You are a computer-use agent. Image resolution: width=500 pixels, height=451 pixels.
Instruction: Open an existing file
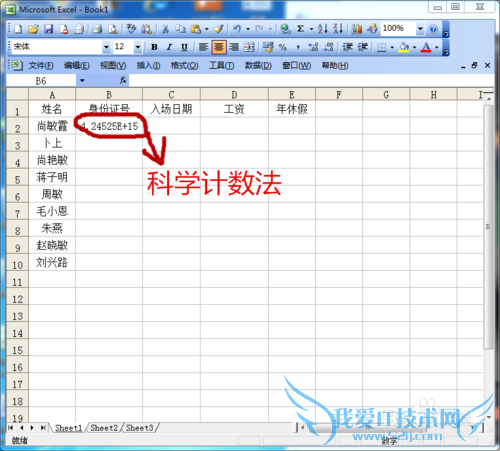tap(33, 29)
